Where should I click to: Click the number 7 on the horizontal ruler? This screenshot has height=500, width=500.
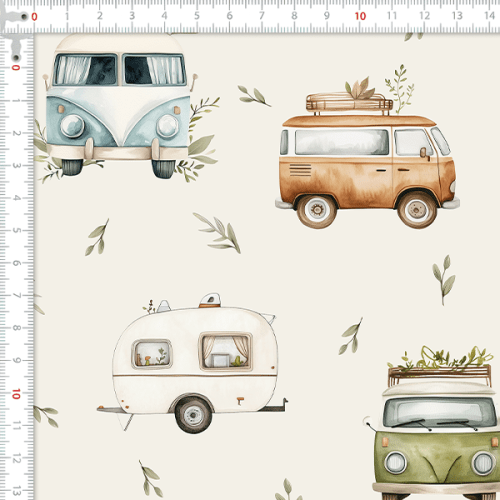[262, 16]
